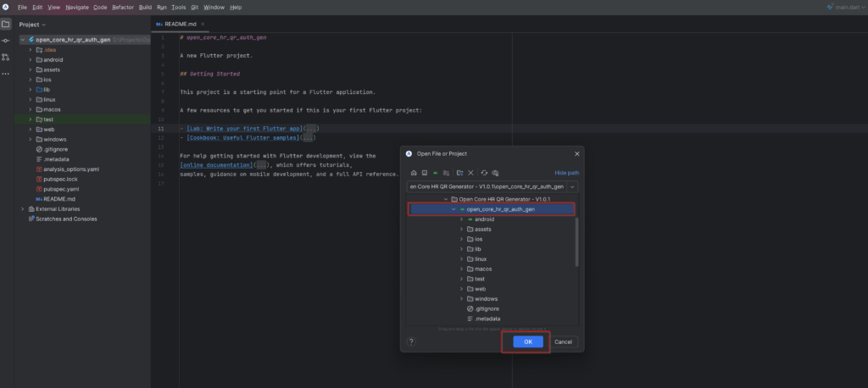Click the path input field in dialog
Image resolution: width=868 pixels, height=388 pixels.
[x=487, y=186]
